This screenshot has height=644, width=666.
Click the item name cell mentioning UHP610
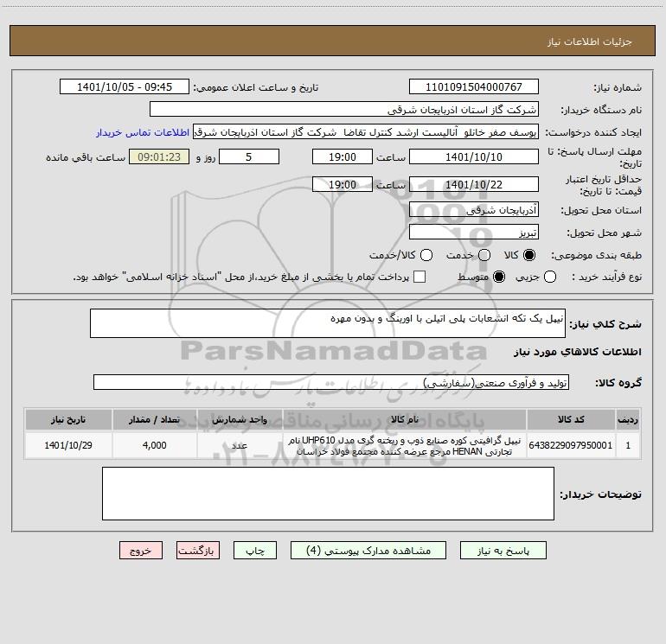[405, 445]
